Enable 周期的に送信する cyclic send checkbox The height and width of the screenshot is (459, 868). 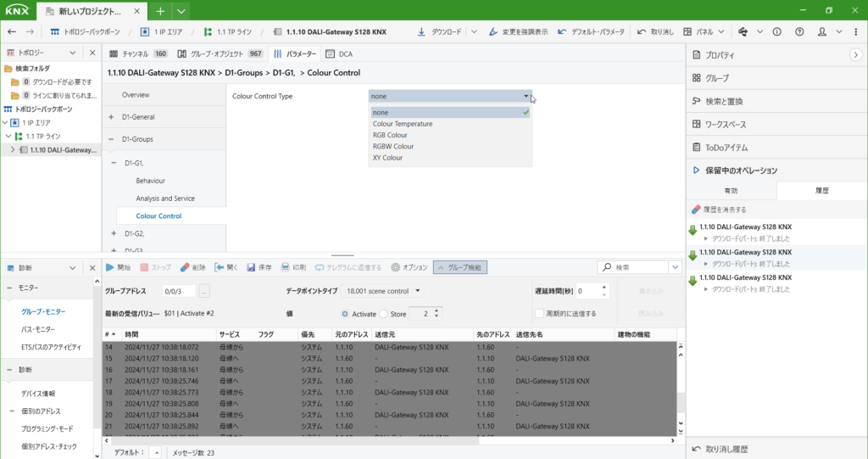(x=539, y=314)
